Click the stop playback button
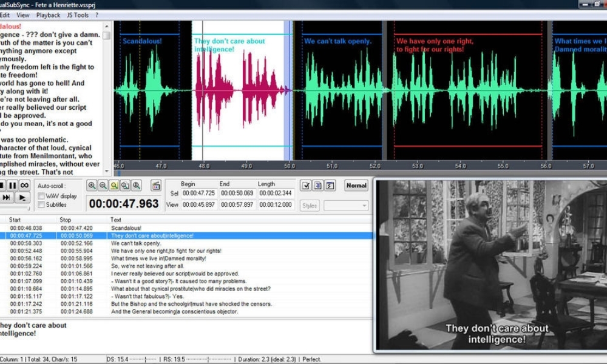607x364 pixels. coord(2,185)
